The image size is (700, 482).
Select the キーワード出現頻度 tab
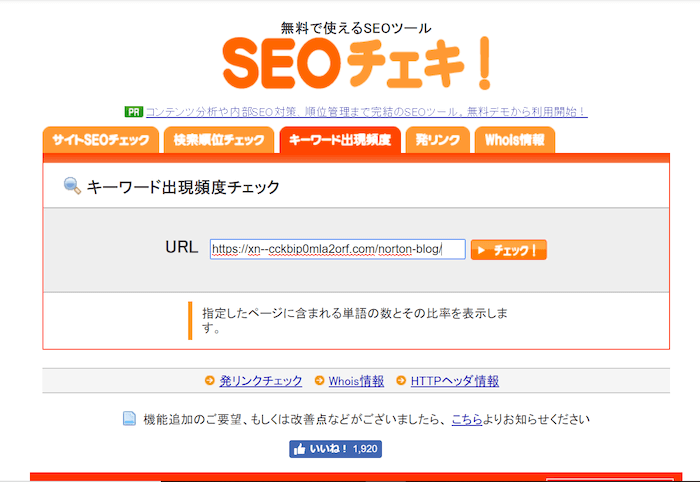click(340, 140)
